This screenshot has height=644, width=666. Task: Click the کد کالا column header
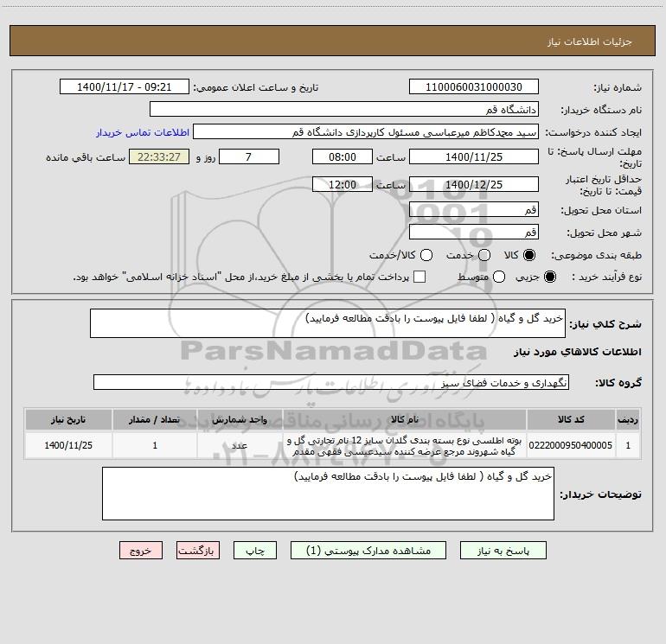point(571,419)
